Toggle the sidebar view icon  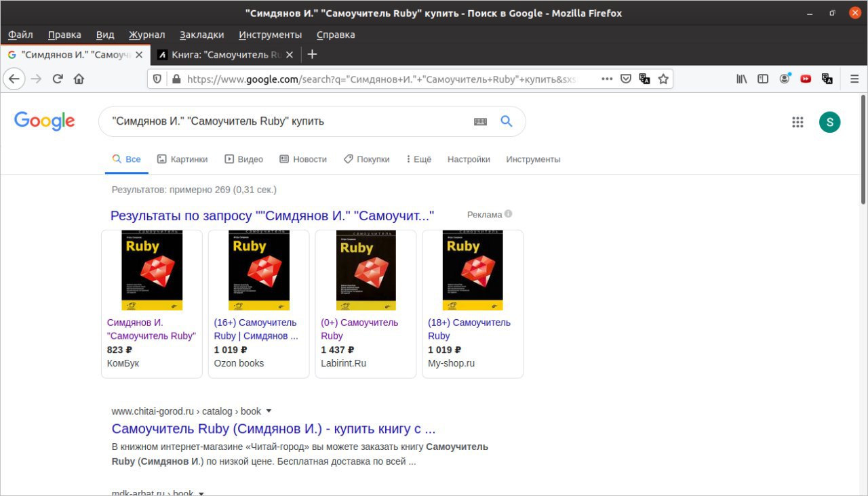763,79
